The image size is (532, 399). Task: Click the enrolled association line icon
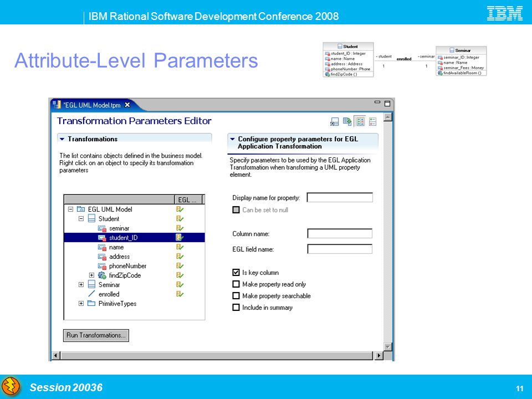(91, 294)
